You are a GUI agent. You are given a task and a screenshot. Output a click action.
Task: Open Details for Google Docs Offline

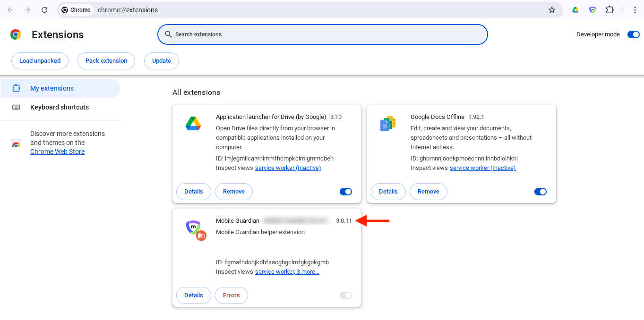(388, 192)
